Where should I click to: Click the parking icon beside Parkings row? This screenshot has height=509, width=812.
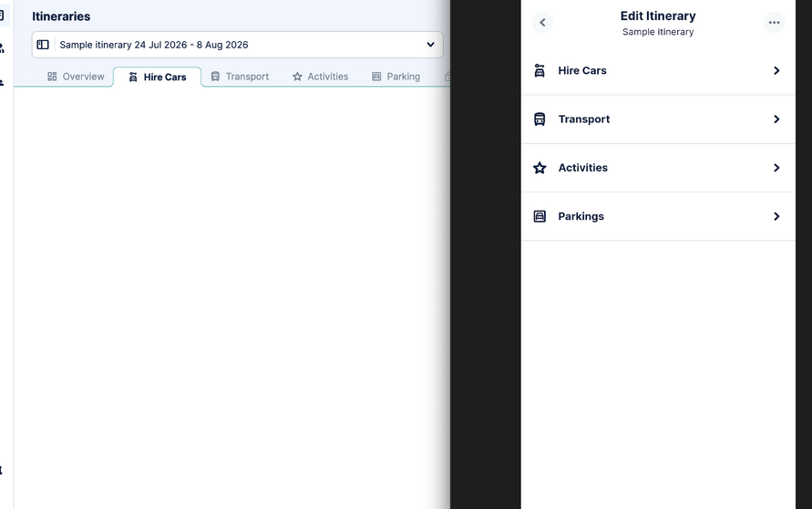(540, 216)
